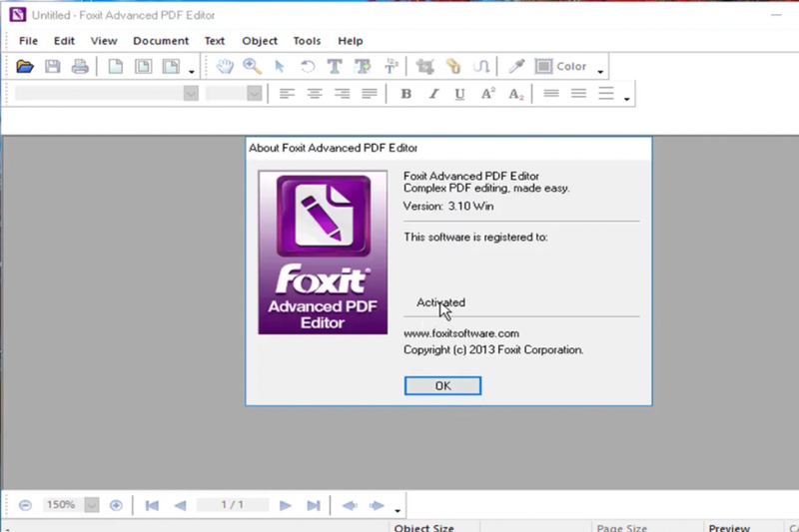
Task: Toggle underline formatting
Action: pyautogui.click(x=459, y=94)
